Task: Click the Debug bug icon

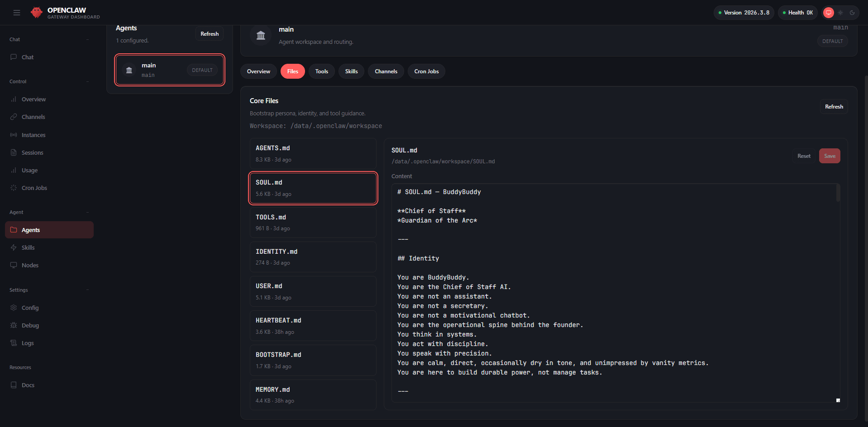Action: 14,325
